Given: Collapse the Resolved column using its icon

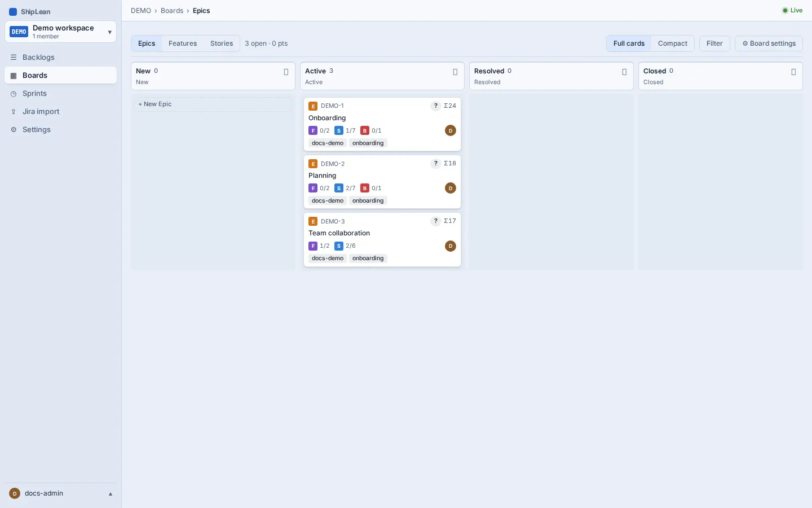Looking at the screenshot, I should [624, 72].
